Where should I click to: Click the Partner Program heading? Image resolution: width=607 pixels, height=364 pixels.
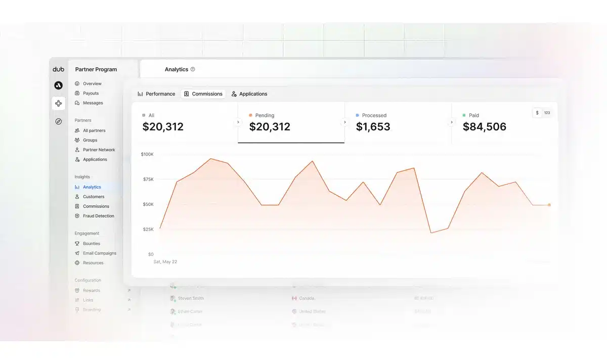[96, 69]
